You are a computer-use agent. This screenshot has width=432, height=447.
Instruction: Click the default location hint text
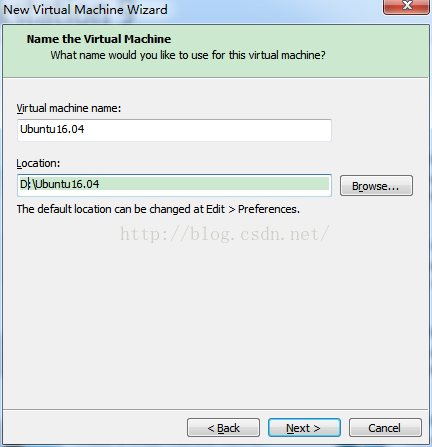pyautogui.click(x=158, y=209)
